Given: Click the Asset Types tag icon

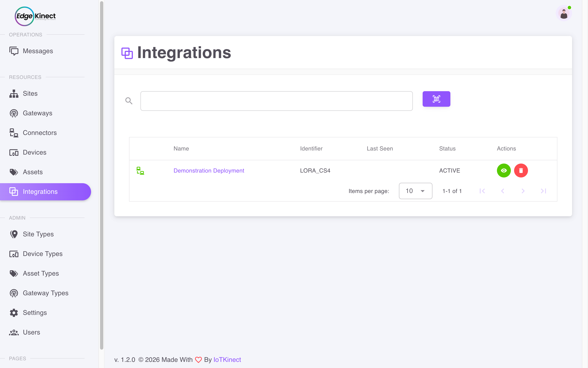Looking at the screenshot, I should (14, 273).
